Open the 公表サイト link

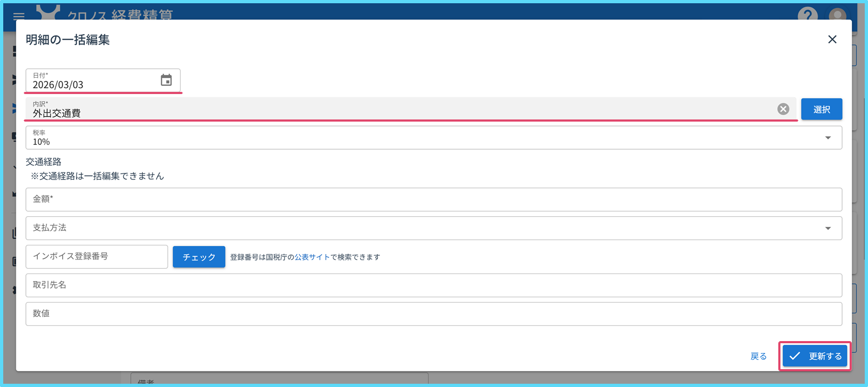[x=312, y=257]
